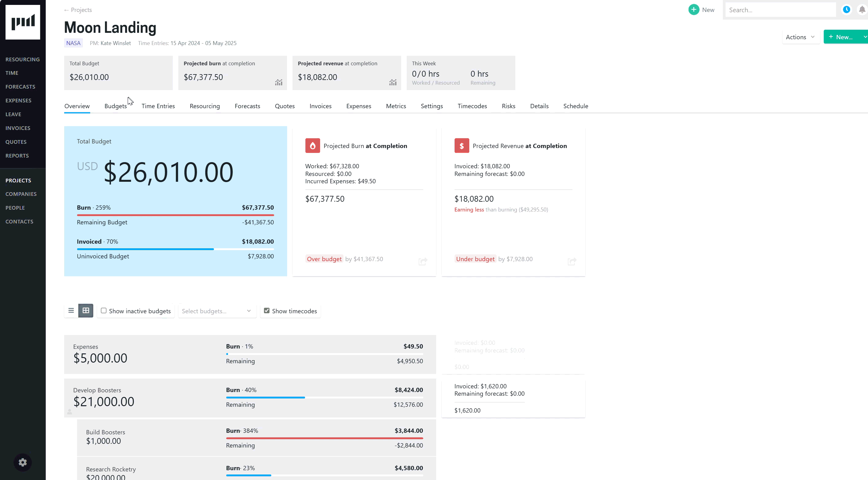Open Resourcing in the sidebar
868x480 pixels.
point(23,59)
